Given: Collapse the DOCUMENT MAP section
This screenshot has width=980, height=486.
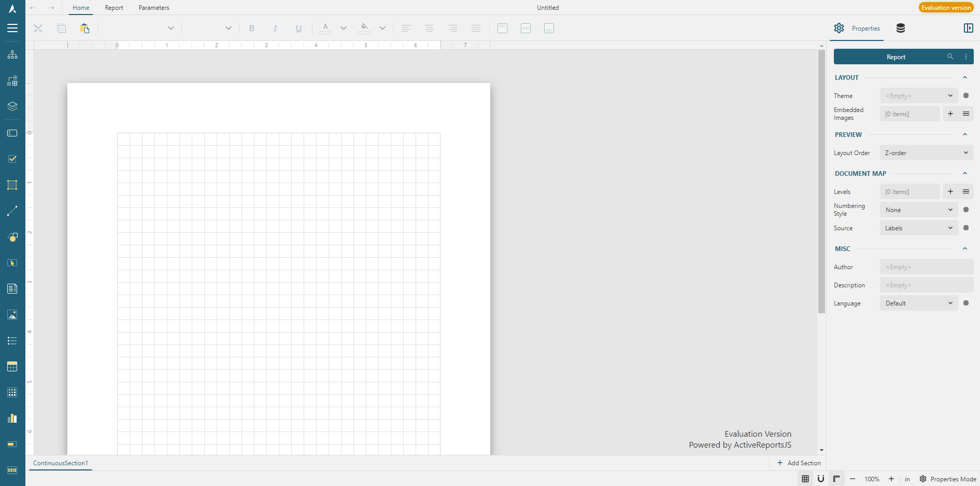Looking at the screenshot, I should point(965,173).
